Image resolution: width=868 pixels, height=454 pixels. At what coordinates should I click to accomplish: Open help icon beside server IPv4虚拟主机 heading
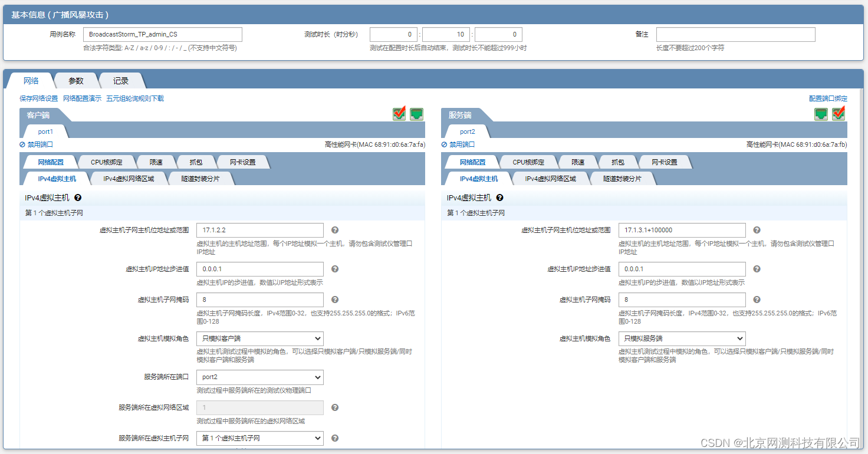pos(500,198)
